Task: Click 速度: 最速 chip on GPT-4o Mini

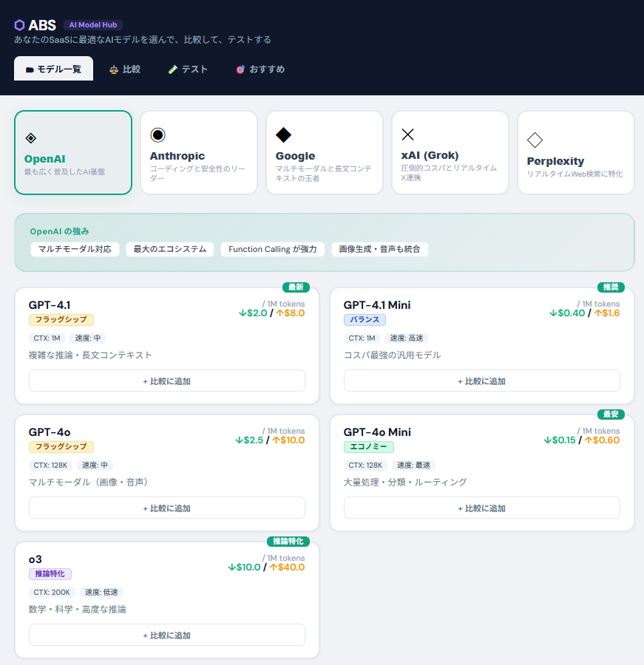Action: pos(413,465)
